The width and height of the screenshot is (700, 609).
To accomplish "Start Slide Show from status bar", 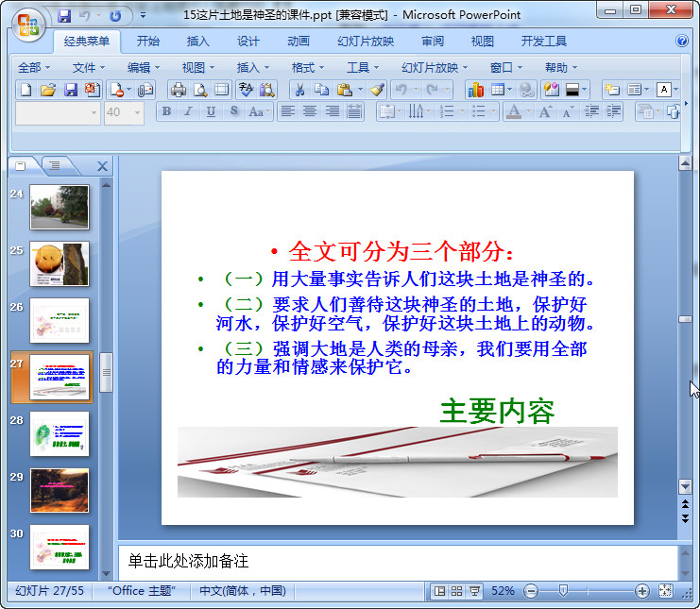I will 474,591.
